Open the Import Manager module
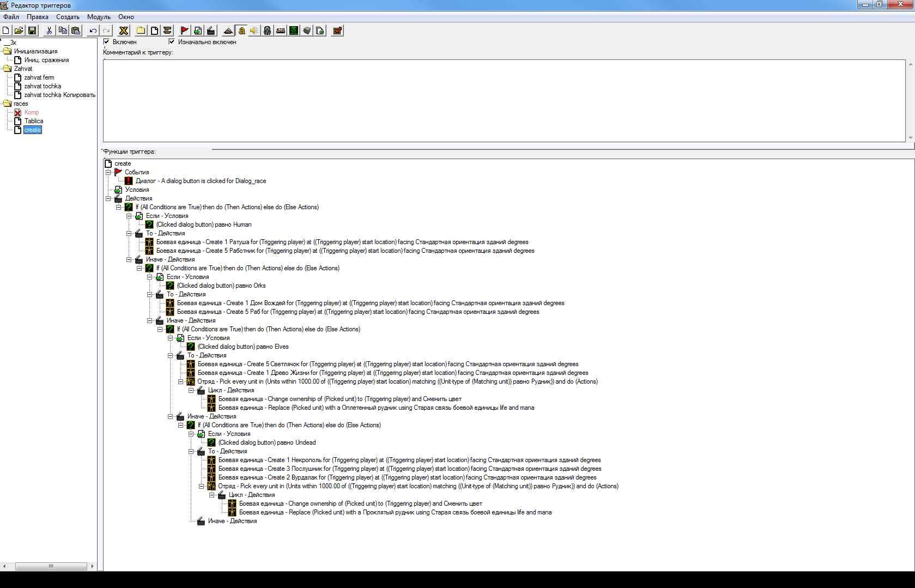 coord(320,31)
